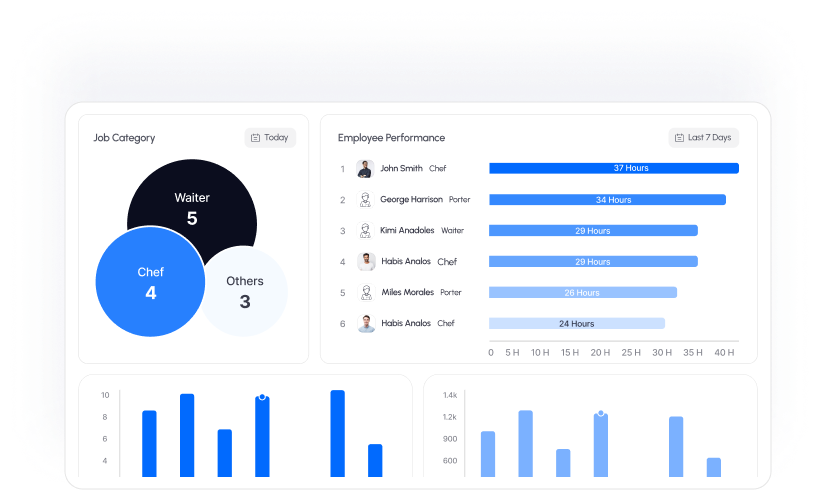Select the 26 Hours bar for Miles Morales
818x499 pixels.
582,293
